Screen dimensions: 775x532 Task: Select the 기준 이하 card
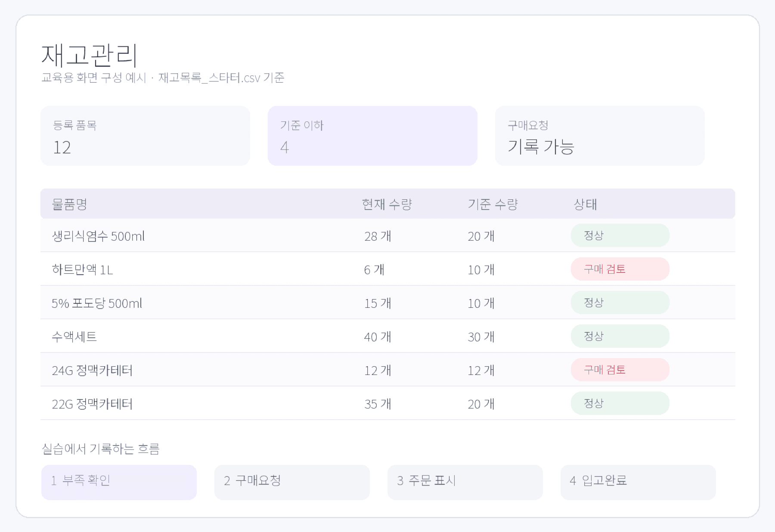372,136
